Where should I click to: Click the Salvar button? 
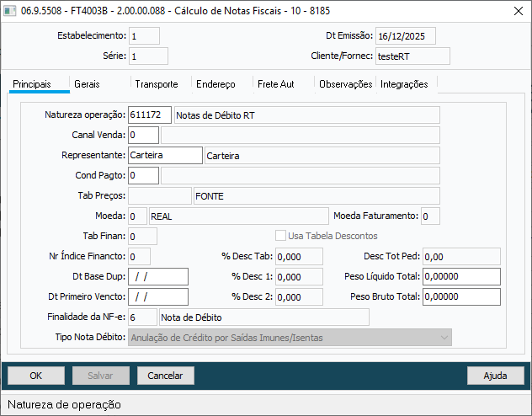(100, 376)
